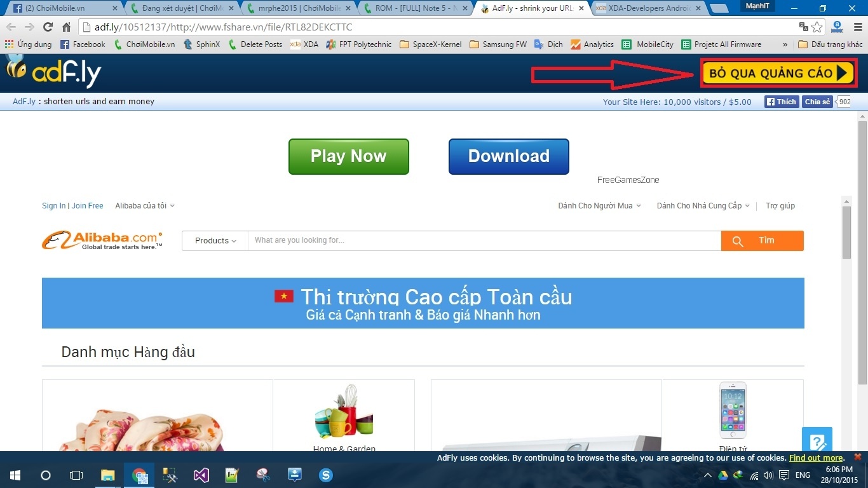Open the SphinX bookmark
This screenshot has height=488, width=868.
pyautogui.click(x=201, y=44)
